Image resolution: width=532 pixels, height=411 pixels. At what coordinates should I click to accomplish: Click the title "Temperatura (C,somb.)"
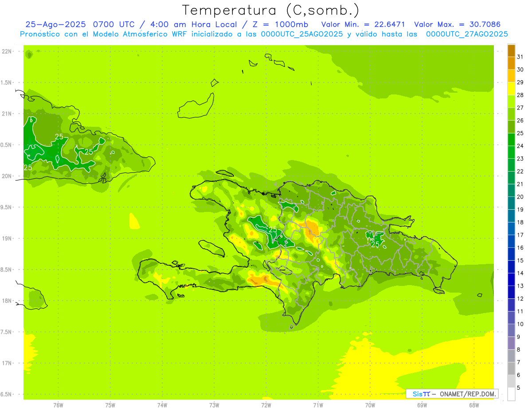pyautogui.click(x=270, y=11)
